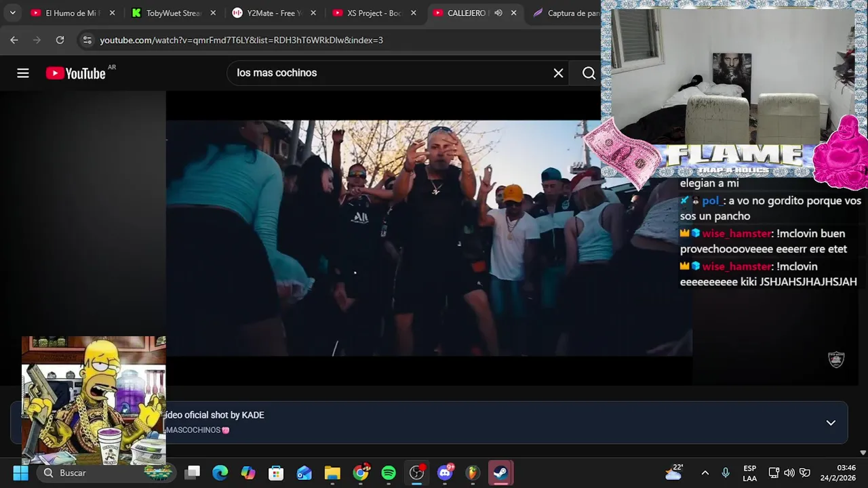
Task: Show hidden system tray icons chevron
Action: pyautogui.click(x=705, y=472)
